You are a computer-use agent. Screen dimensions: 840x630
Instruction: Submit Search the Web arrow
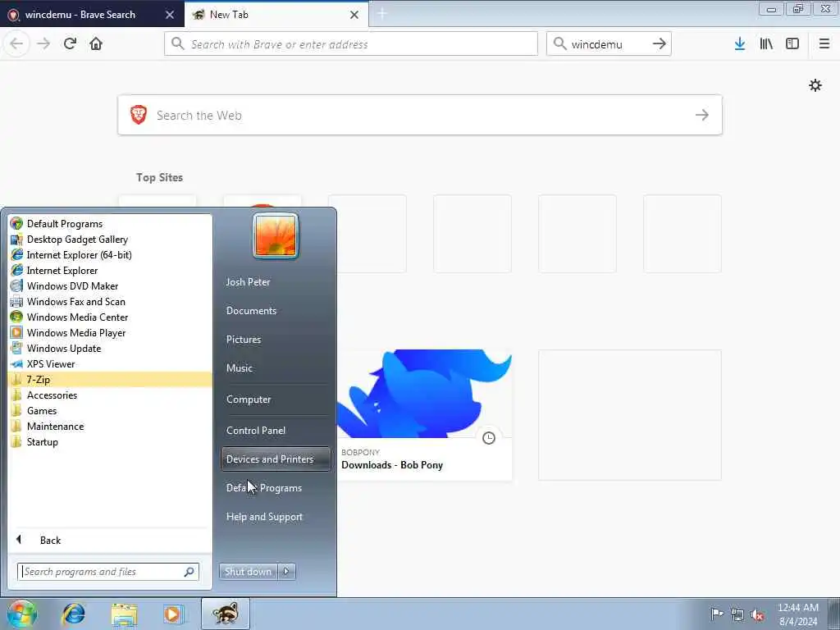[x=702, y=115]
